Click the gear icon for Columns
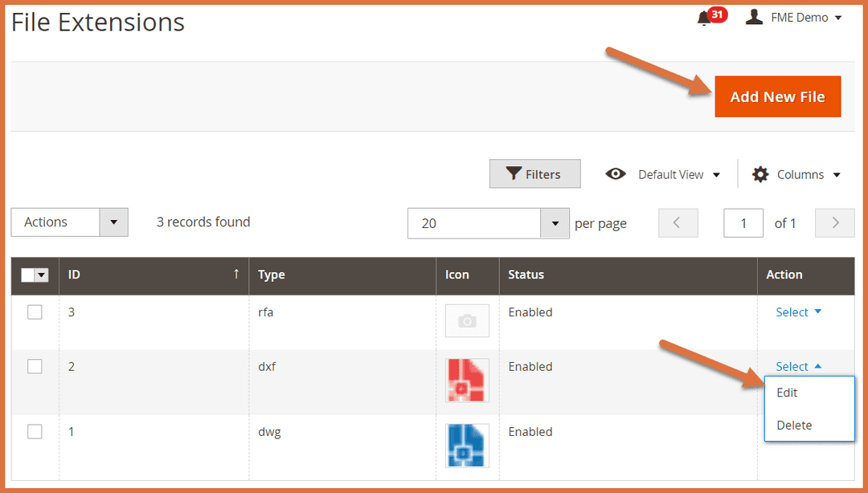 (760, 174)
